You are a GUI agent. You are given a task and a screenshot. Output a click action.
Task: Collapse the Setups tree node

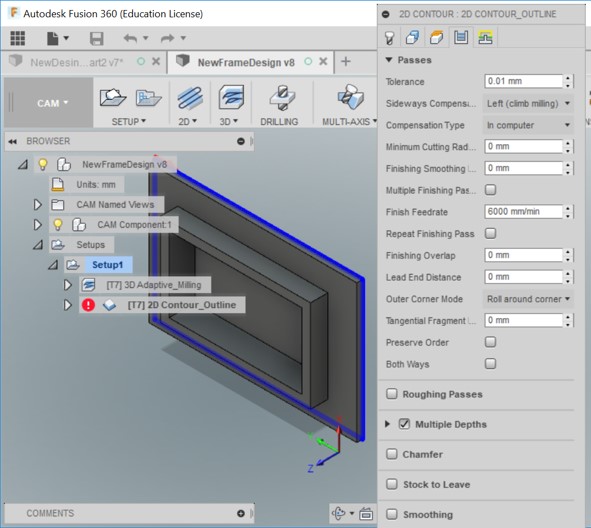(x=38, y=245)
